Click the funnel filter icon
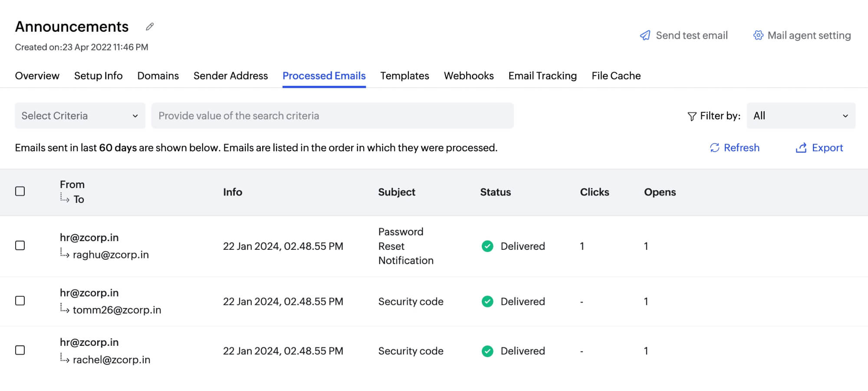The height and width of the screenshot is (391, 868). 692,116
